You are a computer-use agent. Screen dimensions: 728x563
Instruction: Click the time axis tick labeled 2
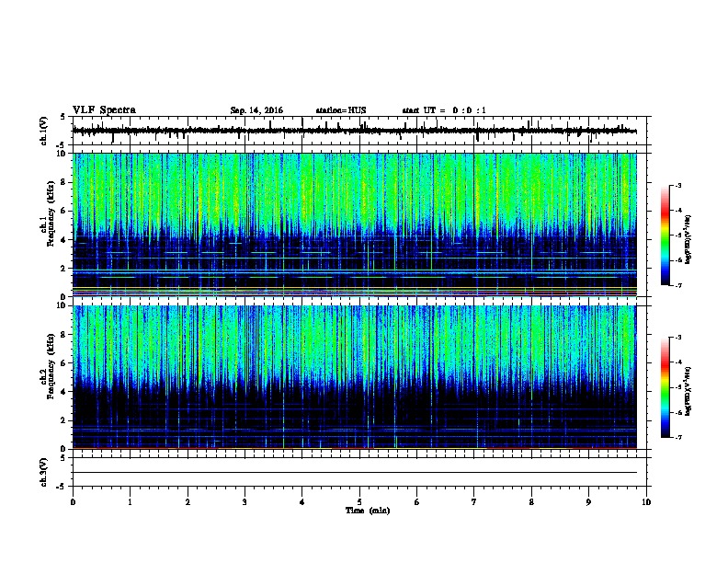tap(188, 502)
